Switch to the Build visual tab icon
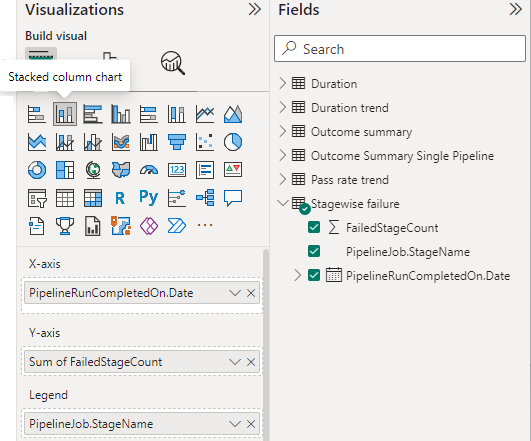The width and height of the screenshot is (531, 441). pyautogui.click(x=41, y=54)
